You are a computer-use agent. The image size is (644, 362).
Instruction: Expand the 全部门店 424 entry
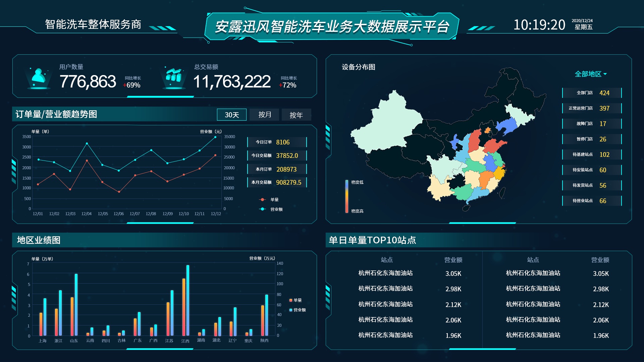point(592,93)
